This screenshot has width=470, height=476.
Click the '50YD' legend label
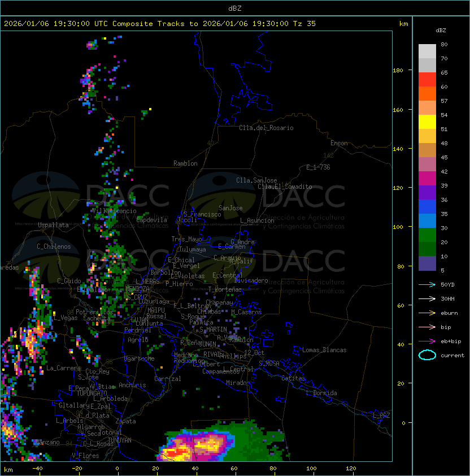coord(447,284)
